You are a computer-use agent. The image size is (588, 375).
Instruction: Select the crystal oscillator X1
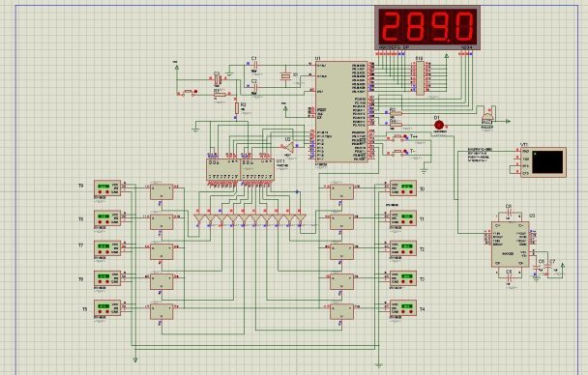285,76
